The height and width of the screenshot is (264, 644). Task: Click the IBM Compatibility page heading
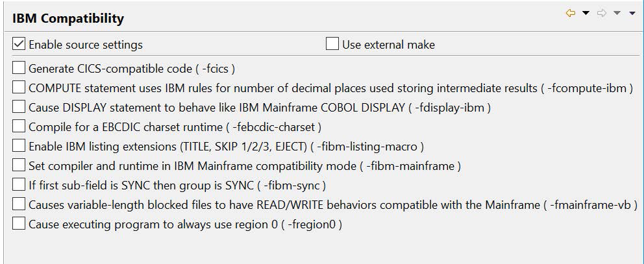(x=68, y=19)
